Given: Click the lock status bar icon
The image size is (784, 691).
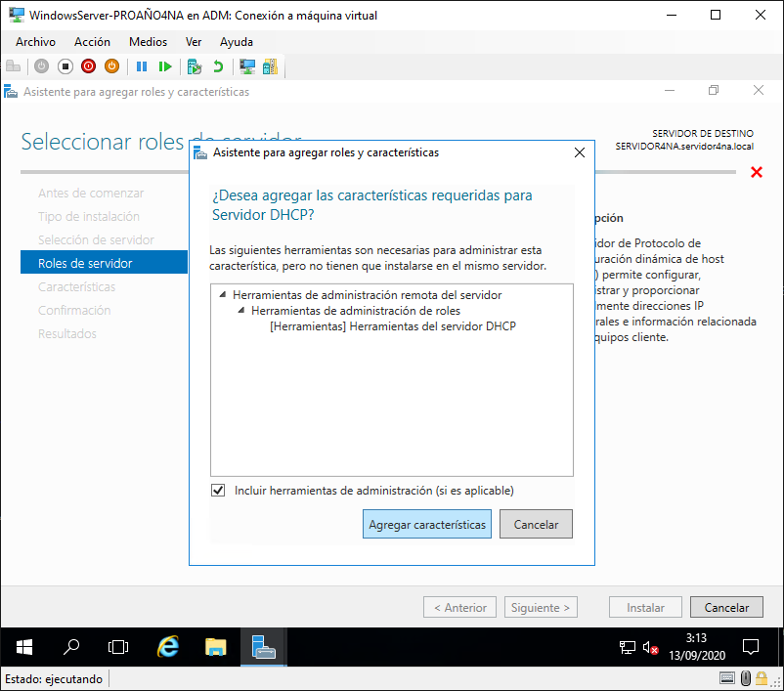Looking at the screenshot, I should tap(761, 678).
